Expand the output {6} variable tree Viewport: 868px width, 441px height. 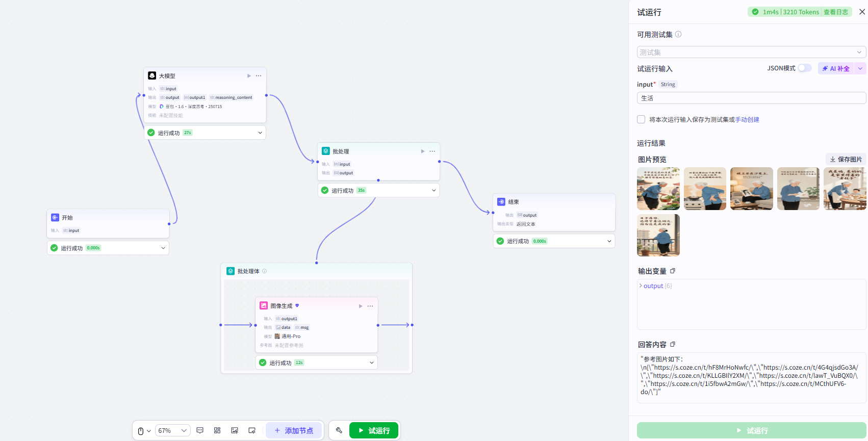tap(641, 286)
